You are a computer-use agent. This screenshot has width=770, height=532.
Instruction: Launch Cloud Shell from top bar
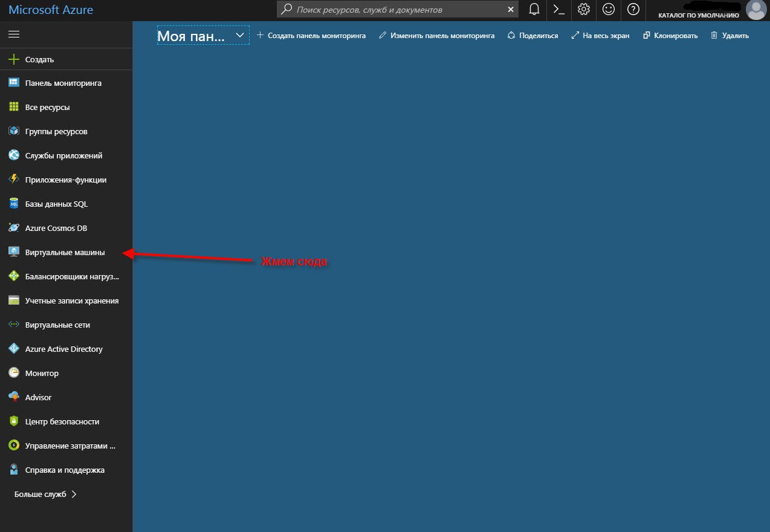coord(558,10)
